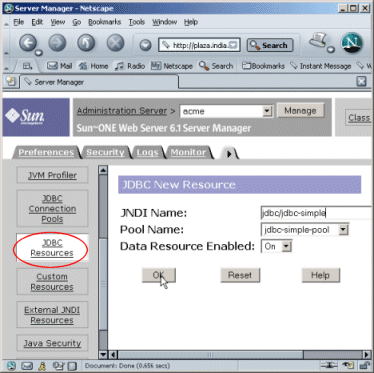Open the Edit menu
374x373 pixels.
37,22
